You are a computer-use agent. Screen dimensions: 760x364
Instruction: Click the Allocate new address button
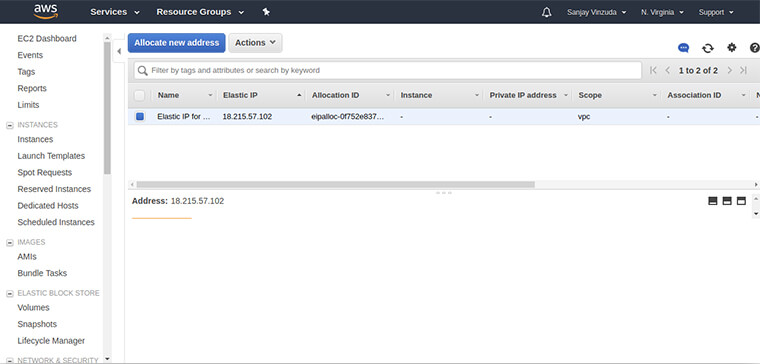176,43
